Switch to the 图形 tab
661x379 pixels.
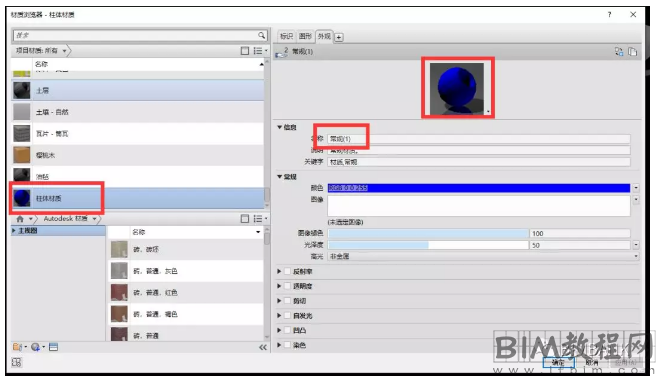tap(305, 36)
